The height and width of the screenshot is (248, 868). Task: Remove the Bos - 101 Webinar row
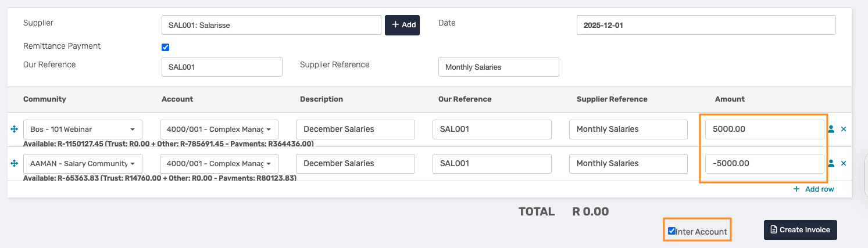click(x=844, y=130)
